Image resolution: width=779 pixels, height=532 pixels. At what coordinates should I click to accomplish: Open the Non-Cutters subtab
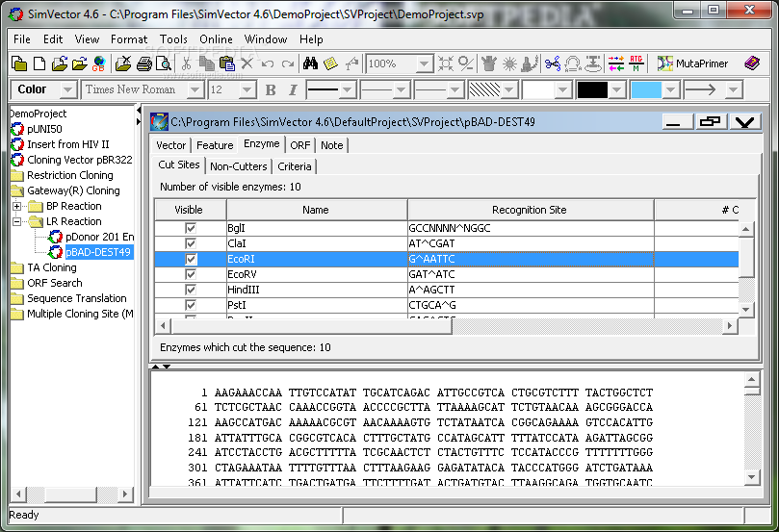pos(239,166)
